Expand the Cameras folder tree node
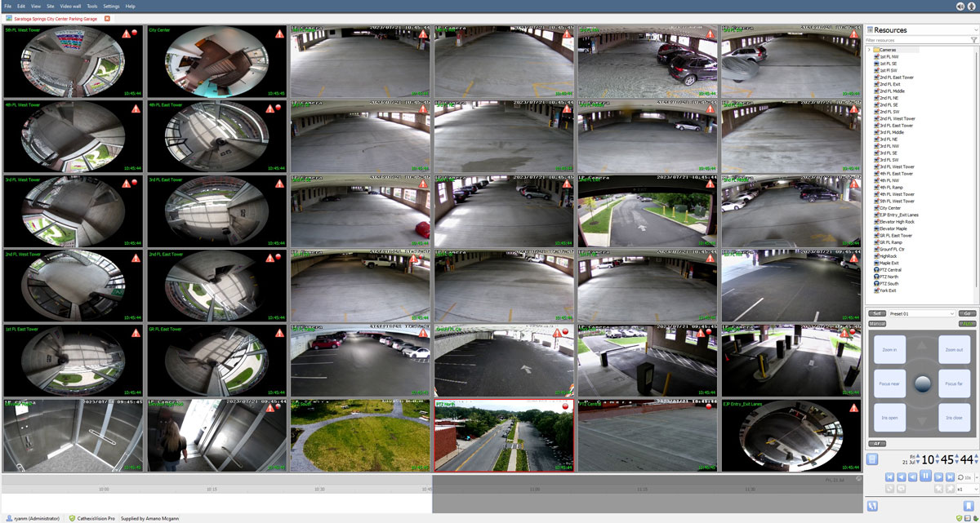This screenshot has height=523, width=980. click(869, 50)
